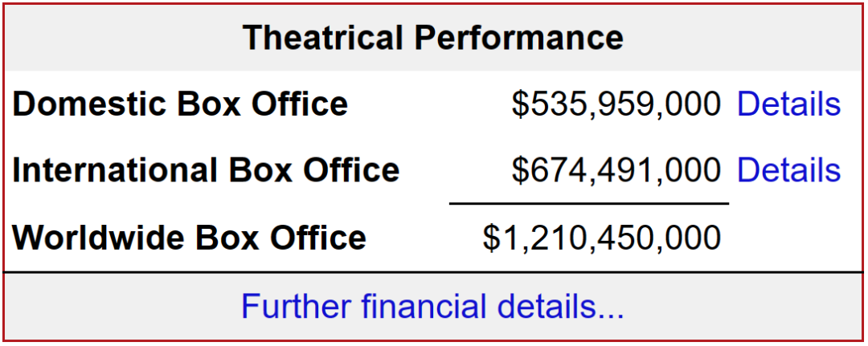Click the $535,959,000 domestic amount
This screenshot has height=346, width=868.
(x=616, y=104)
